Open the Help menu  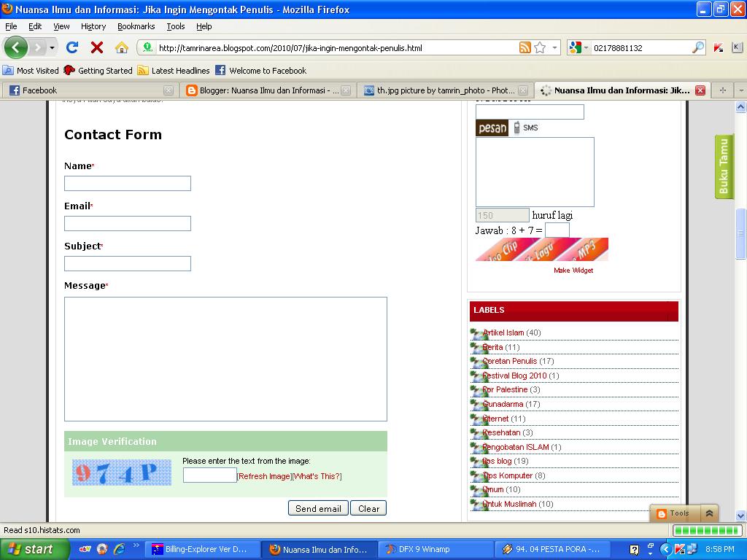point(204,26)
